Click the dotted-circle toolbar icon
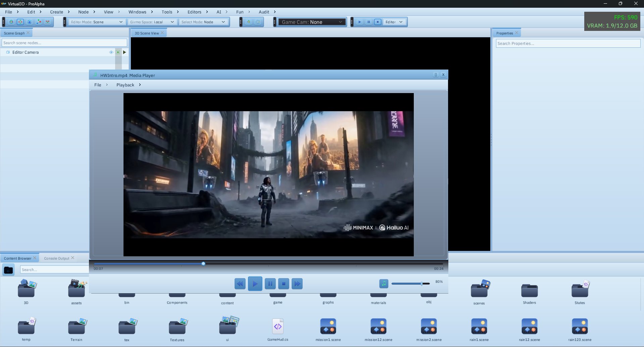Image resolution: width=644 pixels, height=347 pixels. coord(258,22)
